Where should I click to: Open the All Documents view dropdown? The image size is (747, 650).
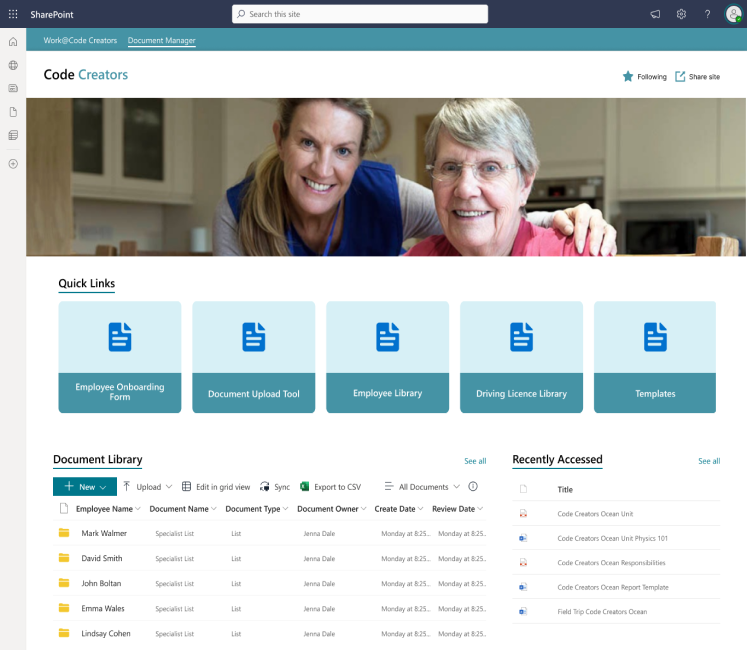pyautogui.click(x=423, y=487)
